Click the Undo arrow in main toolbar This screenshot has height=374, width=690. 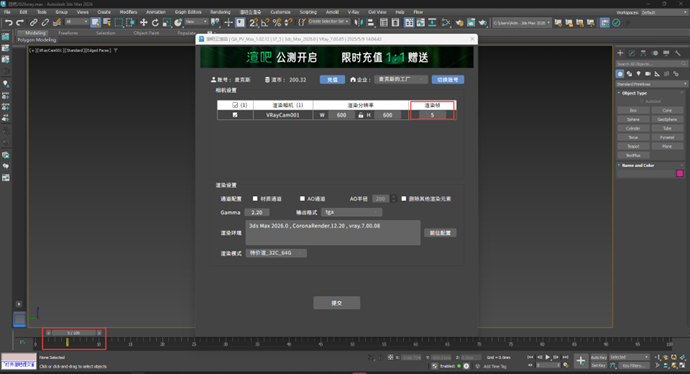pyautogui.click(x=8, y=22)
